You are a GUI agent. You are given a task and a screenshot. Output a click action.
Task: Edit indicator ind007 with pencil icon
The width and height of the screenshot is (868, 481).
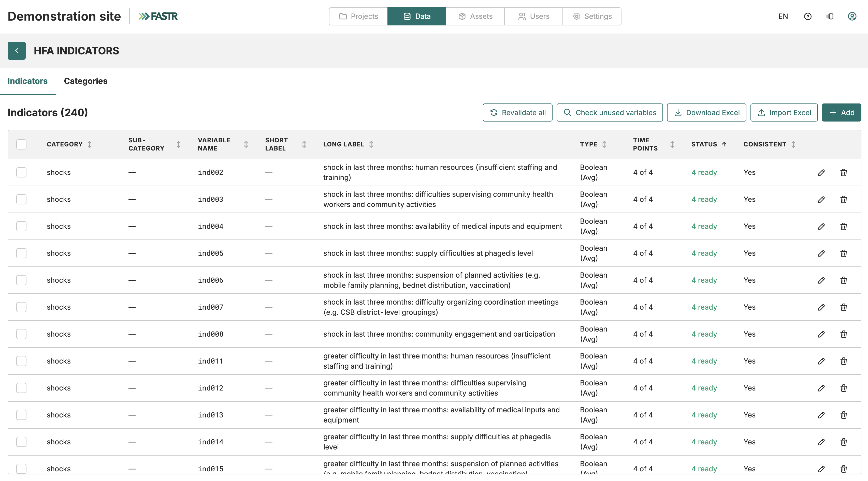click(x=821, y=307)
